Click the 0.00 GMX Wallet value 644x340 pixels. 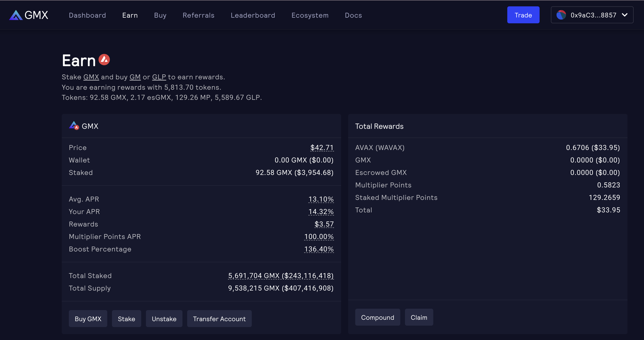click(x=304, y=160)
